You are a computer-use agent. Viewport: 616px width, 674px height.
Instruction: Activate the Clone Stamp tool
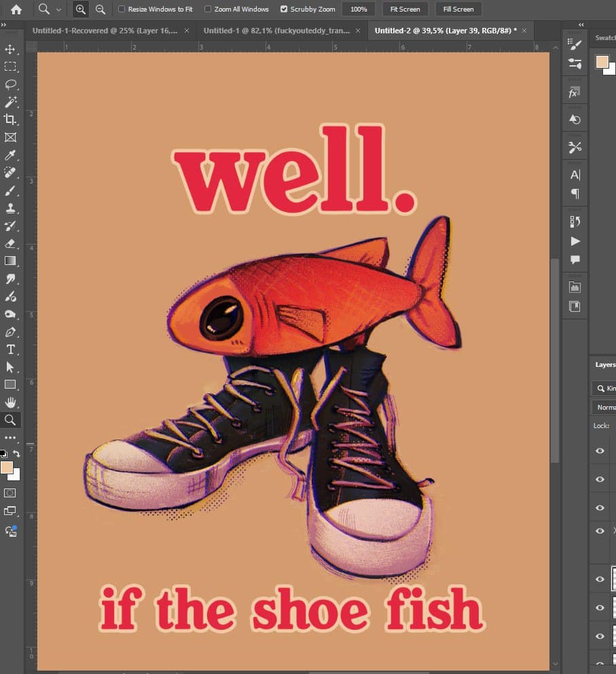click(x=11, y=208)
